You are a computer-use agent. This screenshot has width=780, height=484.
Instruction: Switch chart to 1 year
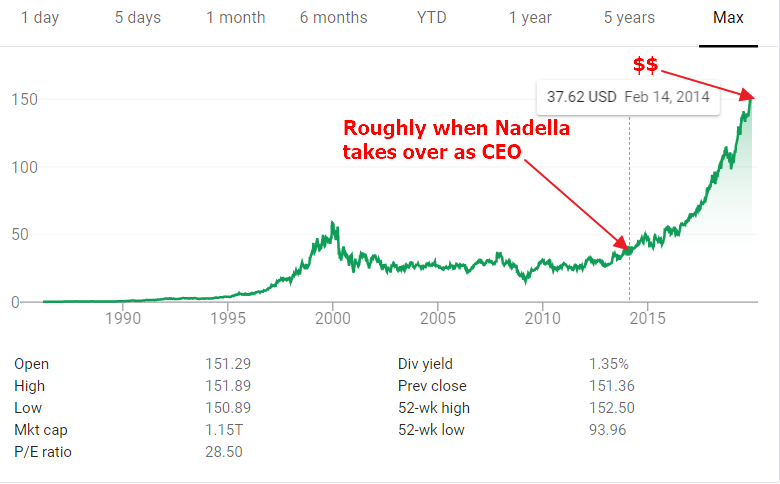pos(530,18)
